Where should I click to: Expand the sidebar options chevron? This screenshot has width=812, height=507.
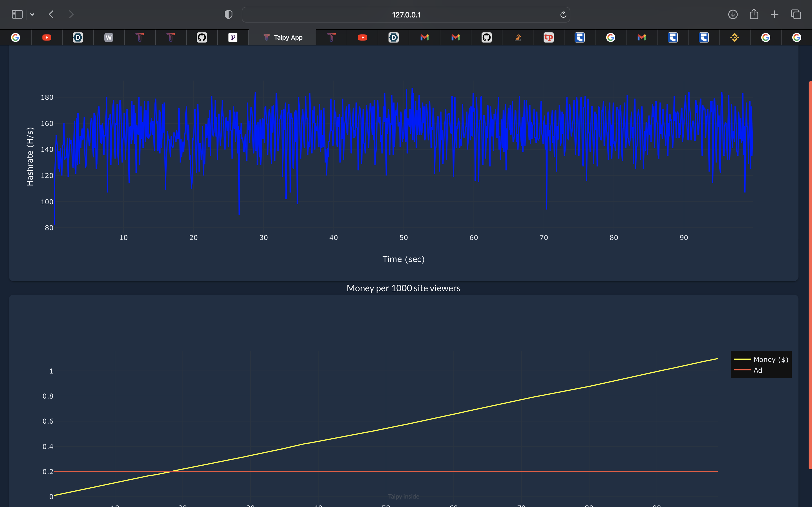[32, 14]
